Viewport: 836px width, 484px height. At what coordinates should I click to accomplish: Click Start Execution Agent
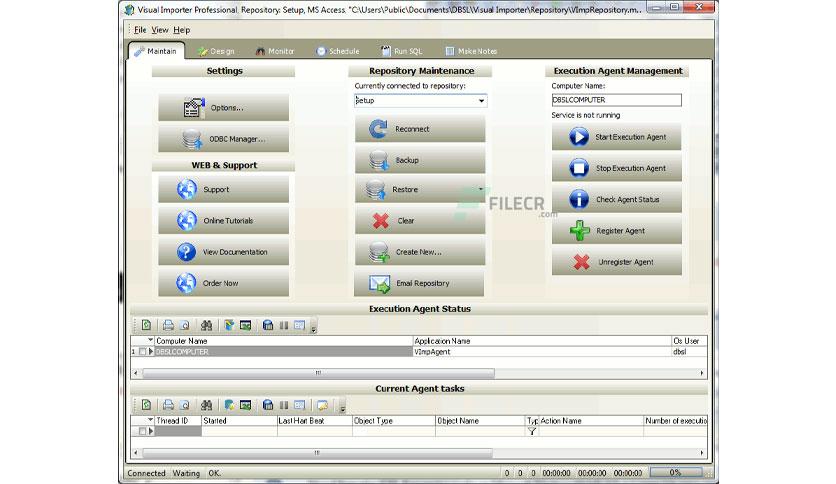(x=616, y=137)
